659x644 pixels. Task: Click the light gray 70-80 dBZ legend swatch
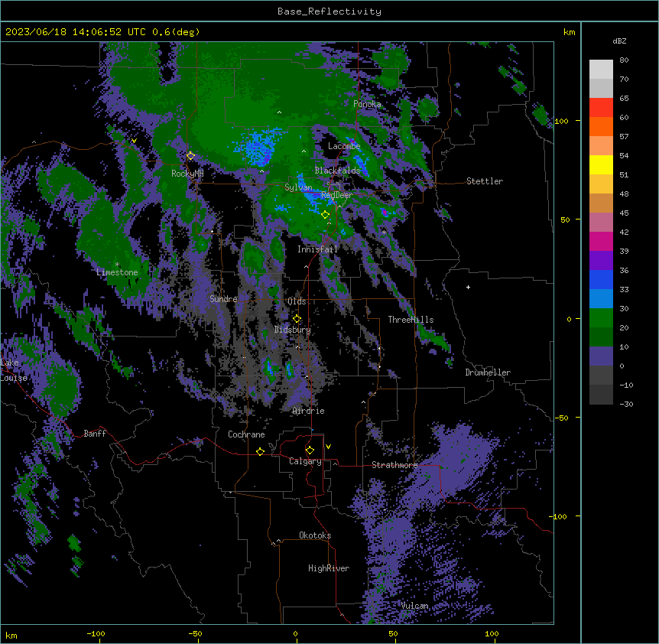tap(601, 70)
